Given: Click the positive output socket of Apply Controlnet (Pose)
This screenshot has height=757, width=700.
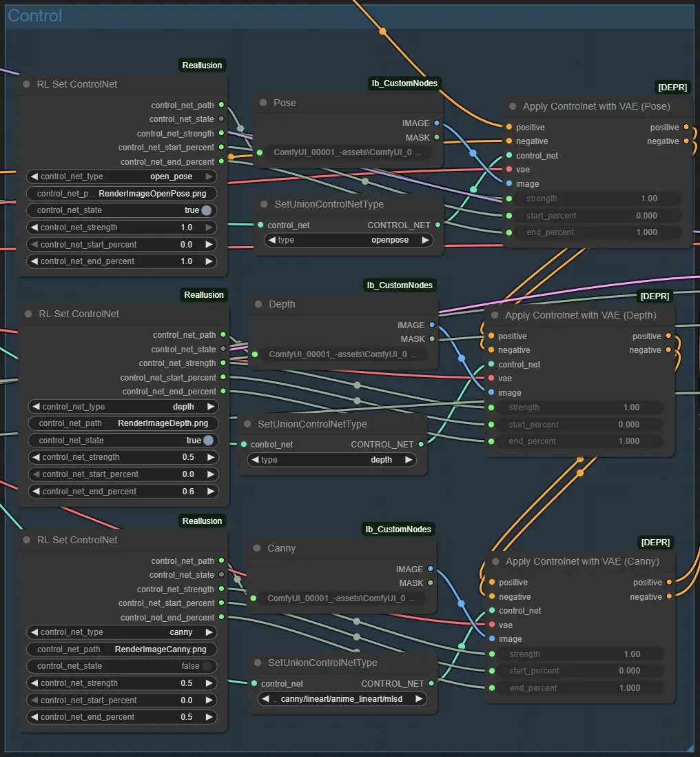Looking at the screenshot, I should pyautogui.click(x=686, y=127).
